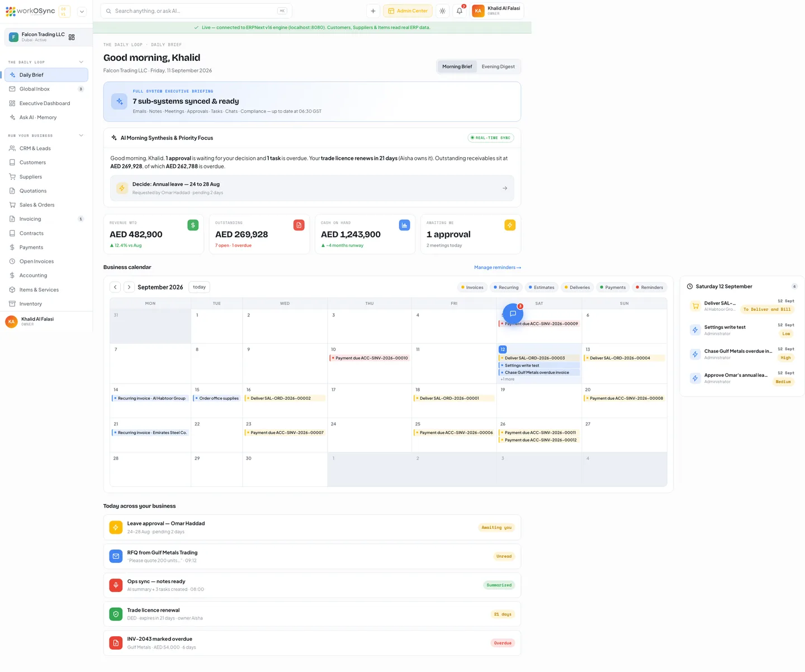Open the Order office supplies event
The image size is (805, 672).
pyautogui.click(x=216, y=398)
